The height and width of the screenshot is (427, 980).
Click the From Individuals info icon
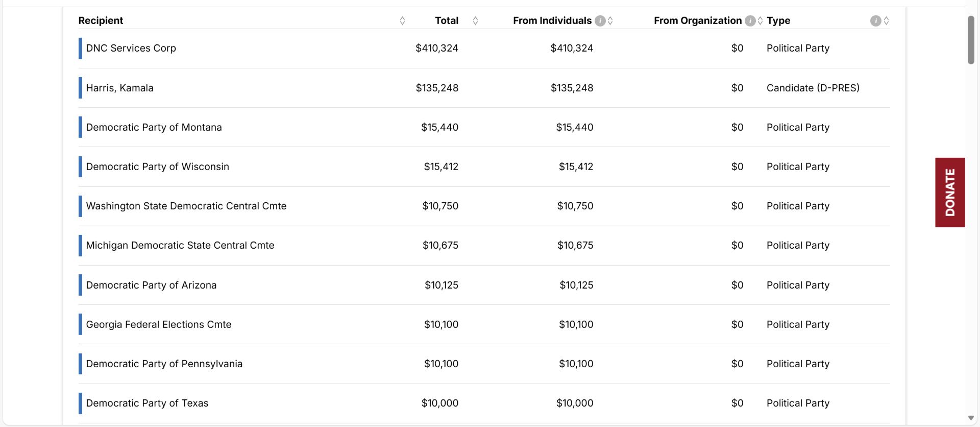[x=600, y=21]
